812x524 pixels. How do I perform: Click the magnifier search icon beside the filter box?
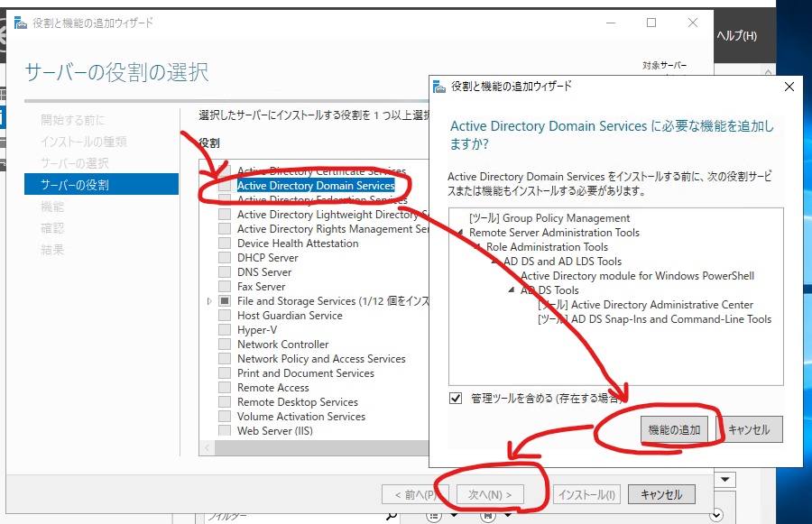392,515
